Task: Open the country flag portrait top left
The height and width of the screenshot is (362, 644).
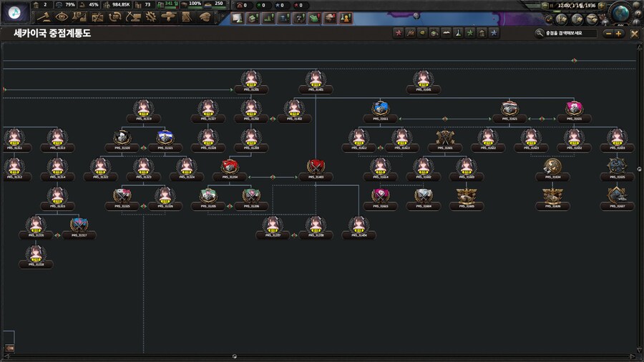Action: (x=14, y=14)
